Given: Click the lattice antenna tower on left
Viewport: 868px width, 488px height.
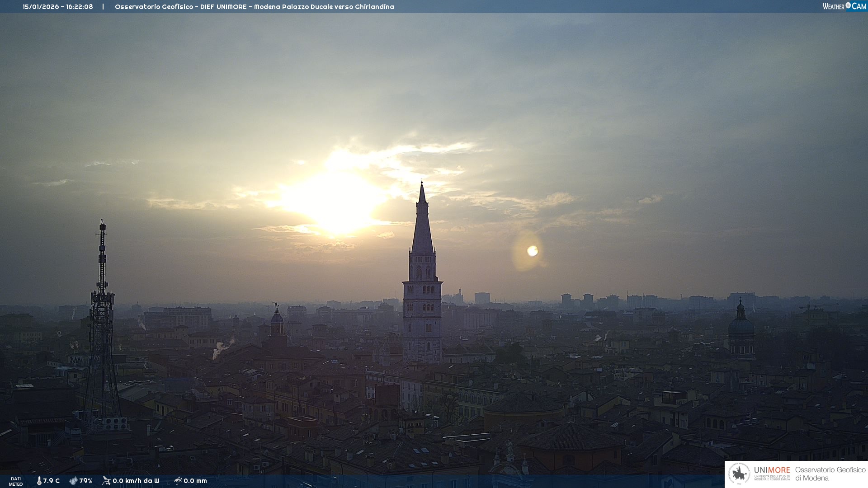Looking at the screenshot, I should (102, 316).
